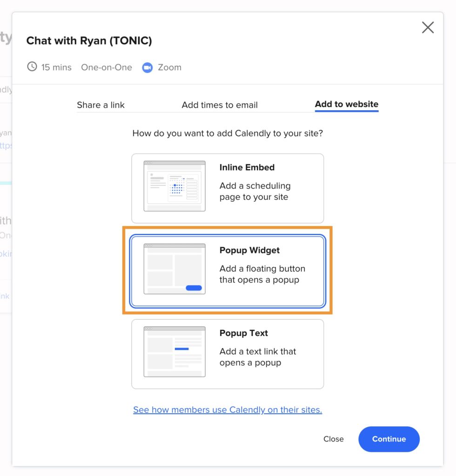
Task: Click the Chat with Ryan (TONIC) title
Action: point(89,41)
